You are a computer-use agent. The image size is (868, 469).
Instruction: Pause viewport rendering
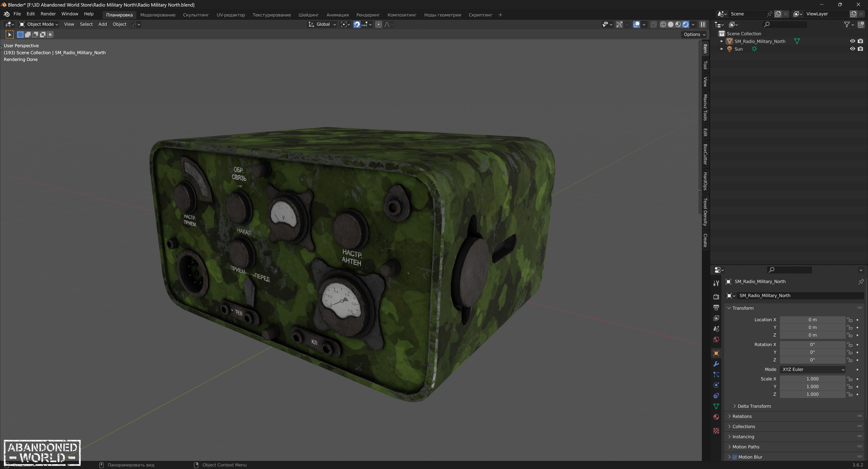703,24
